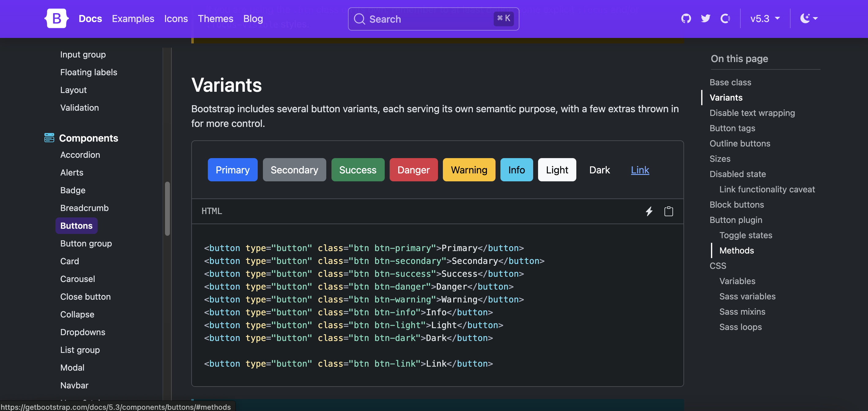Open Floating labels in sidebar
The height and width of the screenshot is (411, 868).
(x=89, y=72)
